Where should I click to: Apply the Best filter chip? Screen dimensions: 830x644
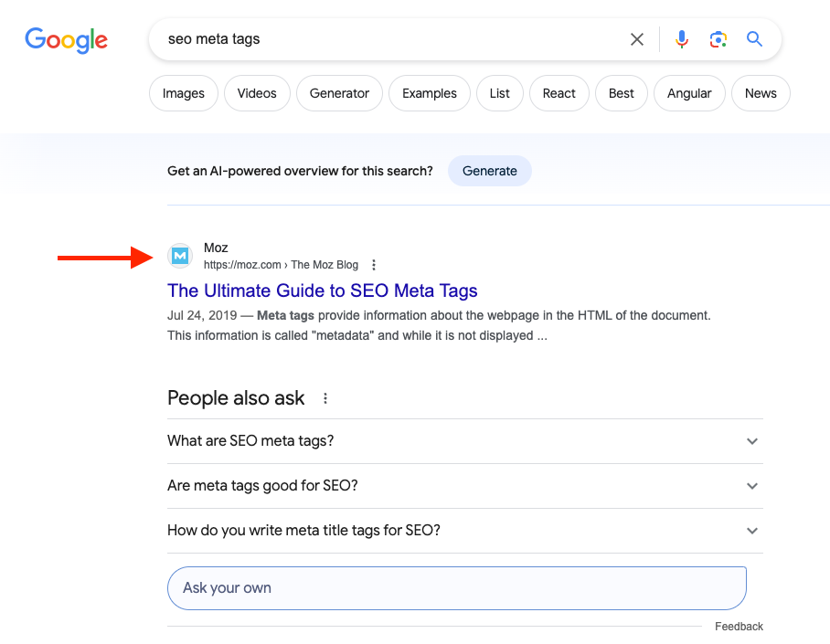click(621, 93)
